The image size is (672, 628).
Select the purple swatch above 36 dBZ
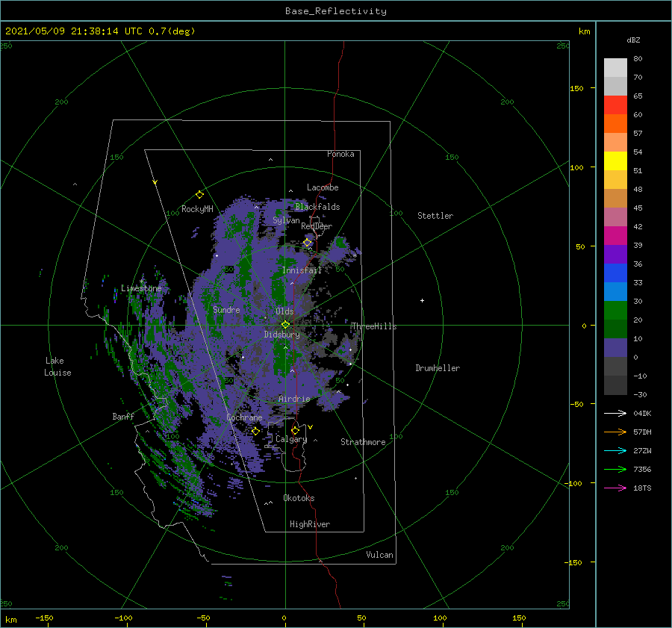click(x=615, y=255)
